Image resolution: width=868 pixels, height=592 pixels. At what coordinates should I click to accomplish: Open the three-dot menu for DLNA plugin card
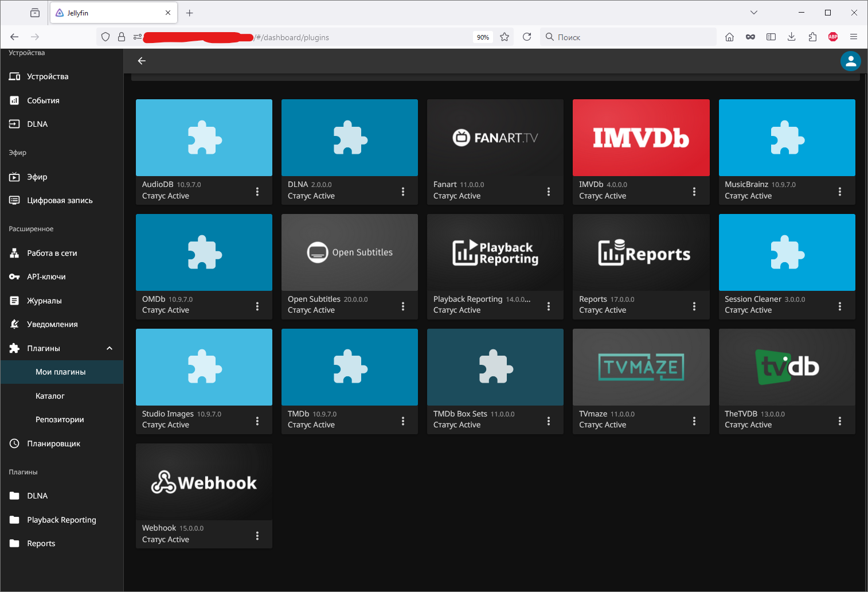(x=403, y=192)
